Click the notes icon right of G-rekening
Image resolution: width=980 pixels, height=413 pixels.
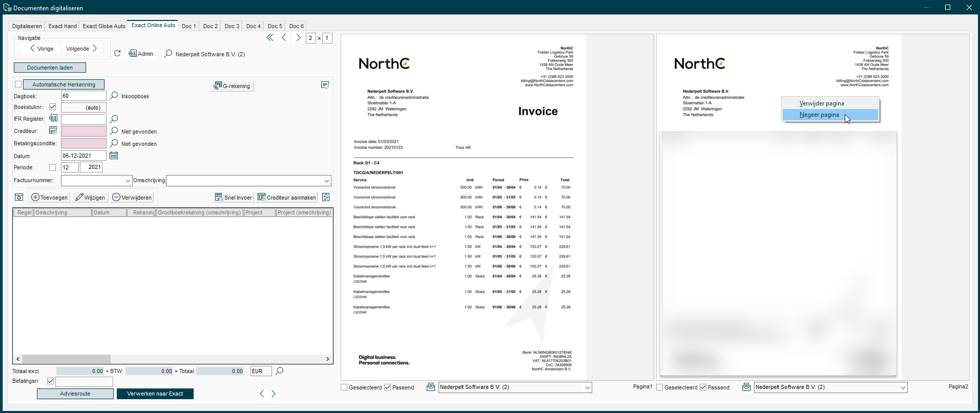click(325, 85)
